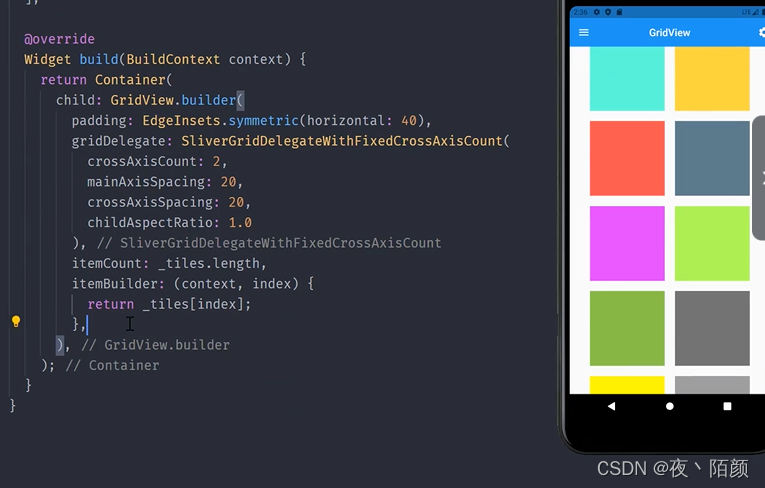Screen dimensions: 765x488
Task: Click Container in the return statement
Action: (x=130, y=80)
